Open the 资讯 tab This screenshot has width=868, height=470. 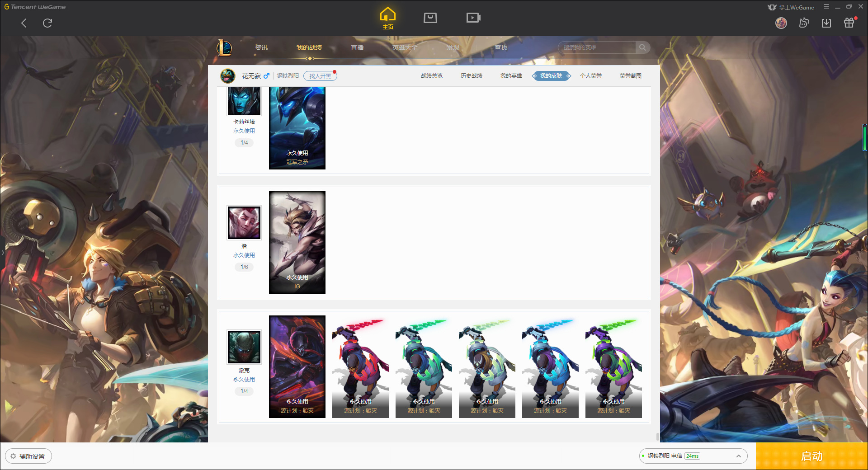261,47
